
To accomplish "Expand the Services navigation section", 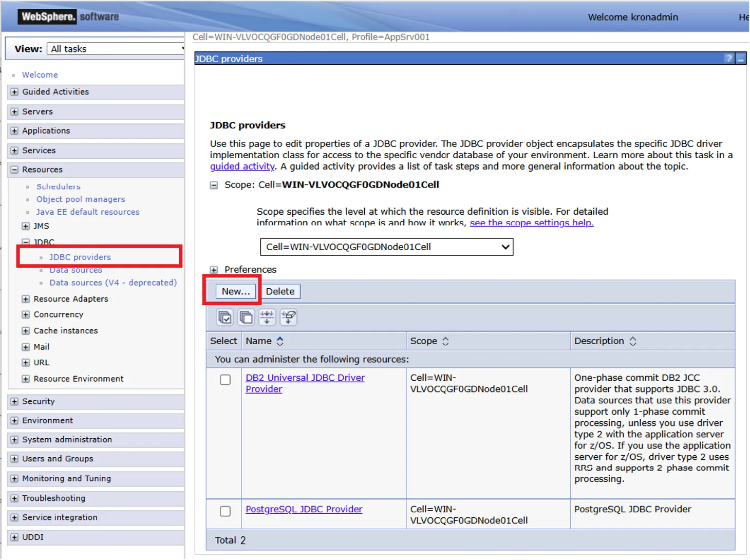I will point(14,151).
